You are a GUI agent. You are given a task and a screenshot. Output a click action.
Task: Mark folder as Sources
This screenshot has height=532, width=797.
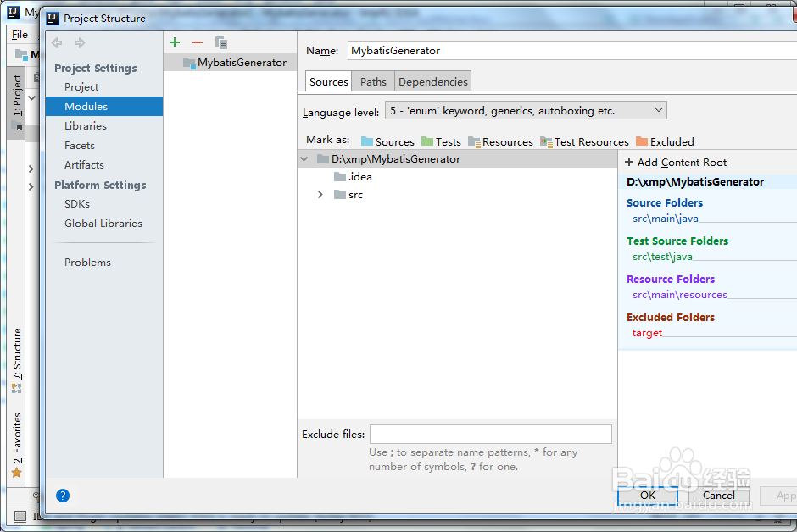[387, 141]
